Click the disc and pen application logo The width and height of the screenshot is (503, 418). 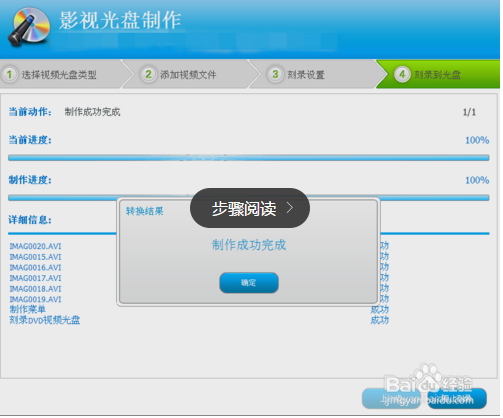pyautogui.click(x=29, y=27)
